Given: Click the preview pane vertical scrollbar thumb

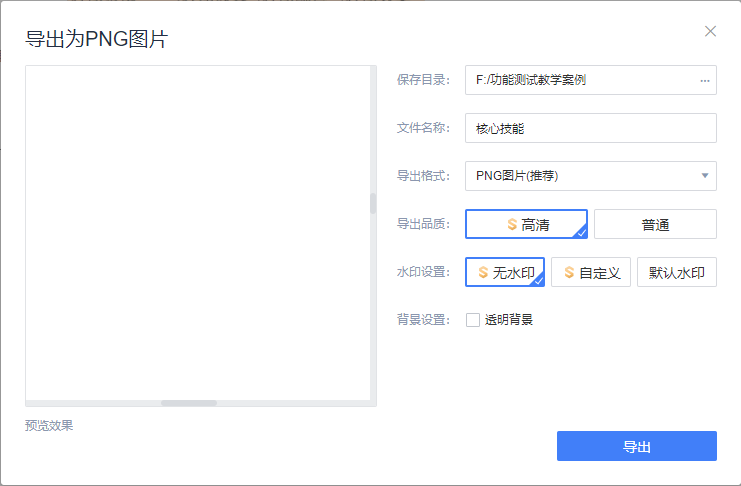Looking at the screenshot, I should coord(373,204).
